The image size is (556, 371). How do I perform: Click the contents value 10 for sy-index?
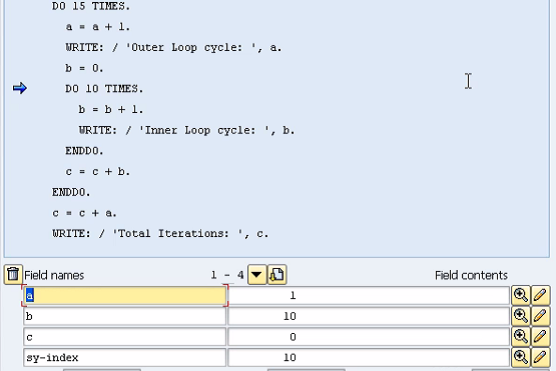click(369, 357)
